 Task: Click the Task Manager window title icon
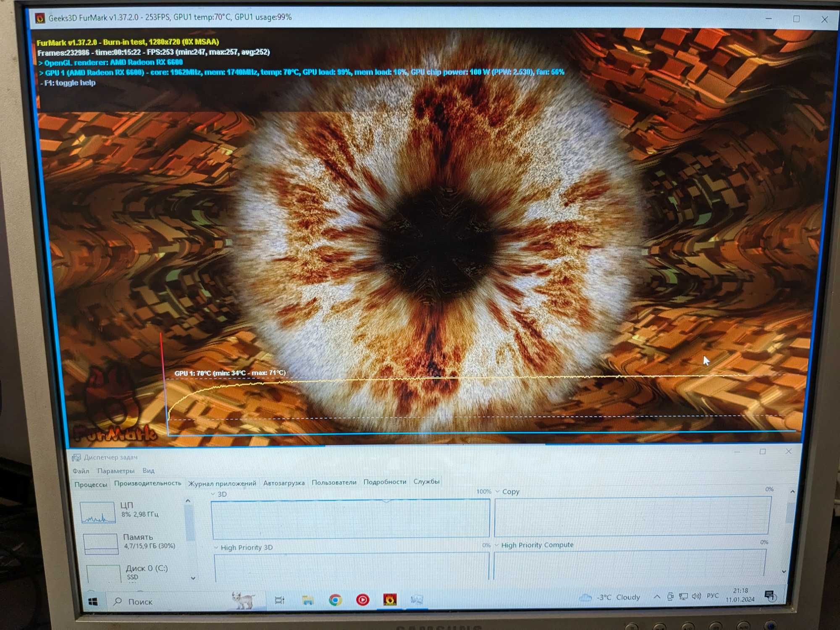click(76, 457)
